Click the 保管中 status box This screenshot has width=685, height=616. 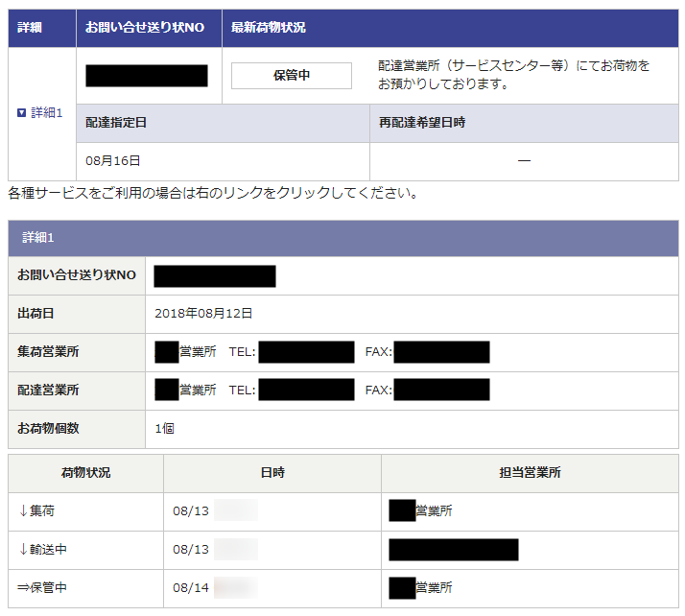tap(292, 76)
